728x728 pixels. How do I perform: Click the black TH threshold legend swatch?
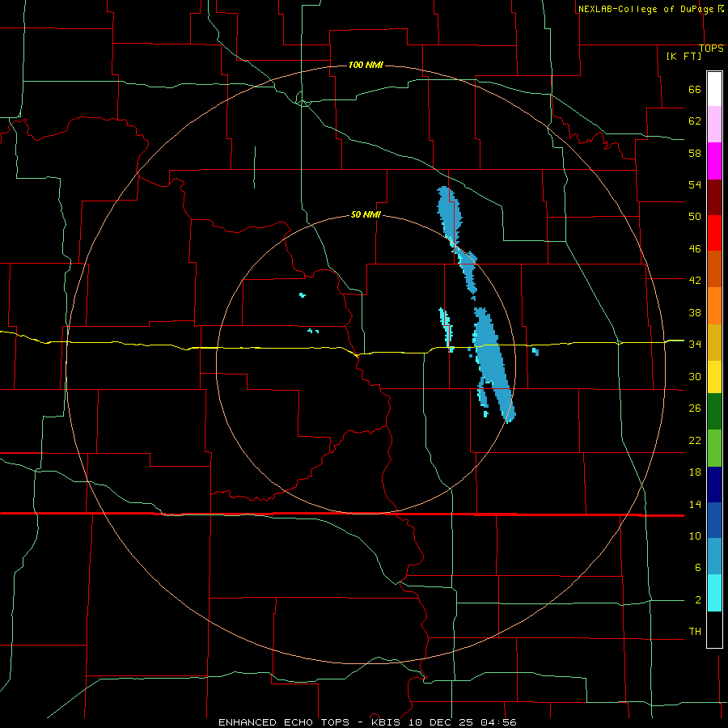[x=714, y=629]
